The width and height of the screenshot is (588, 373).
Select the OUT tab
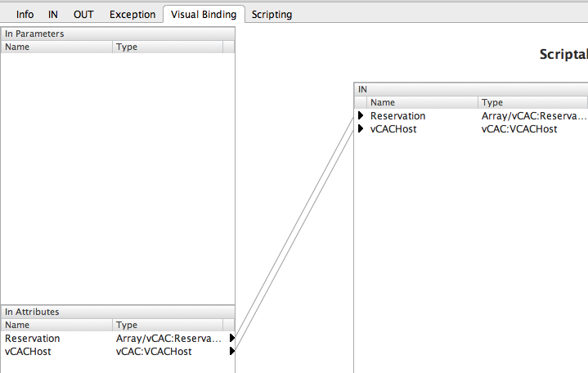click(x=83, y=15)
